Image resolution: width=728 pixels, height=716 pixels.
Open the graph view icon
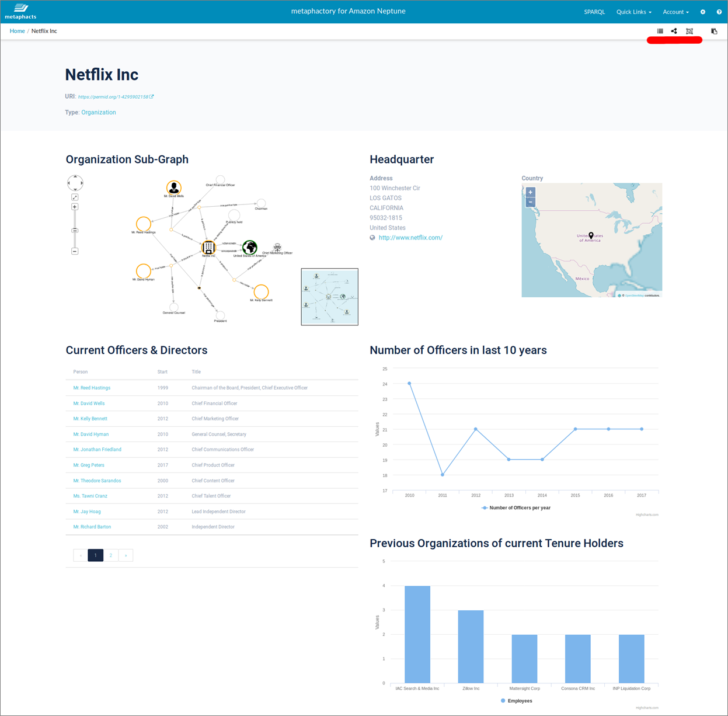coord(674,31)
